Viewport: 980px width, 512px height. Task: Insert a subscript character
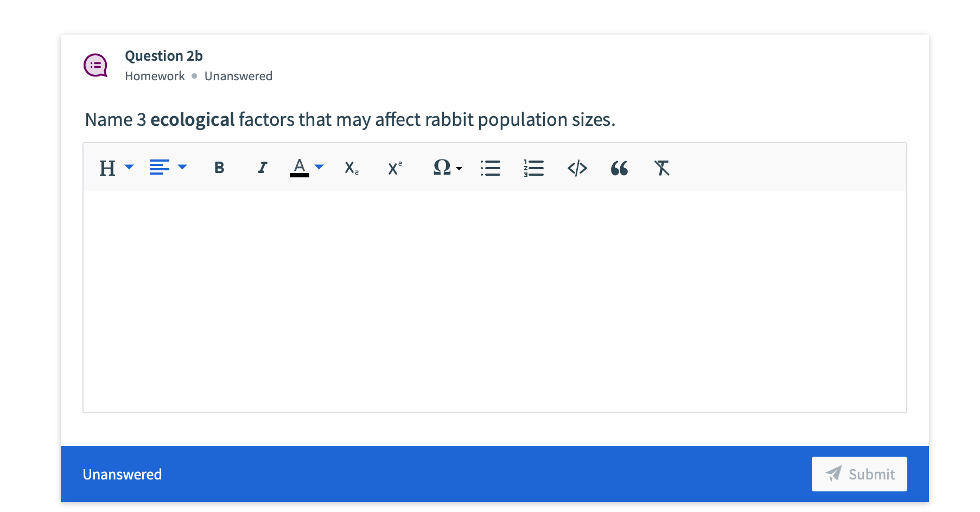click(x=351, y=168)
